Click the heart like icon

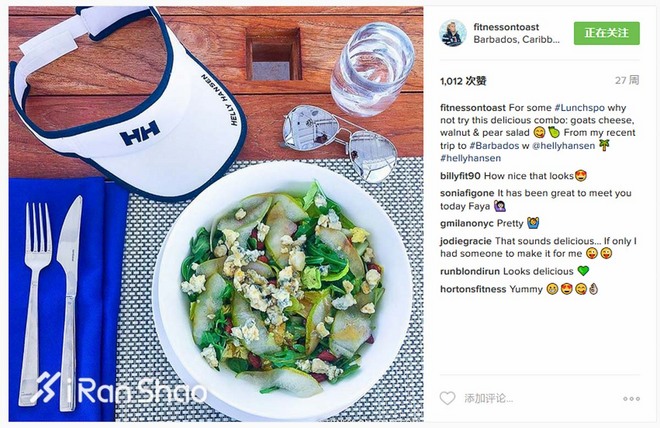(x=447, y=398)
